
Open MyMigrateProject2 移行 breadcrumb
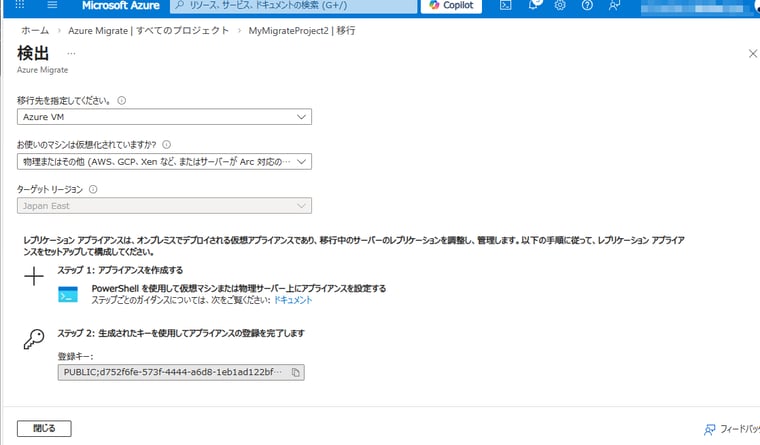tap(301, 31)
